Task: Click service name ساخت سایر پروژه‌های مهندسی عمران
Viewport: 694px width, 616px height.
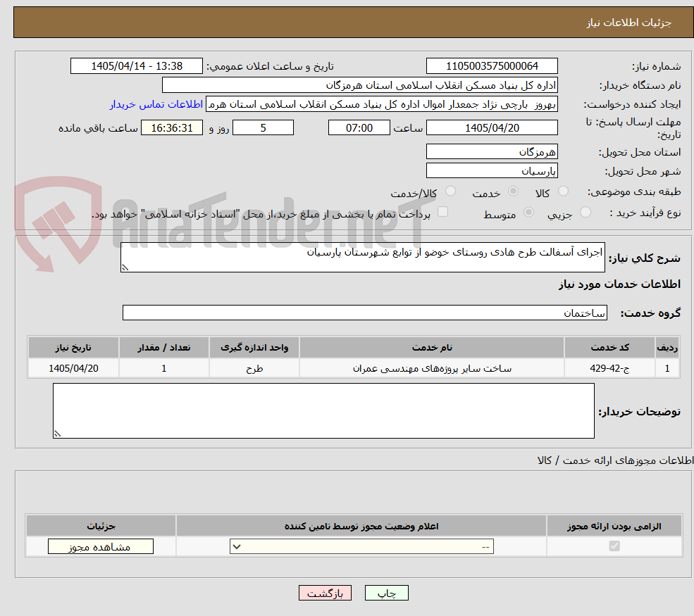Action: [x=432, y=368]
